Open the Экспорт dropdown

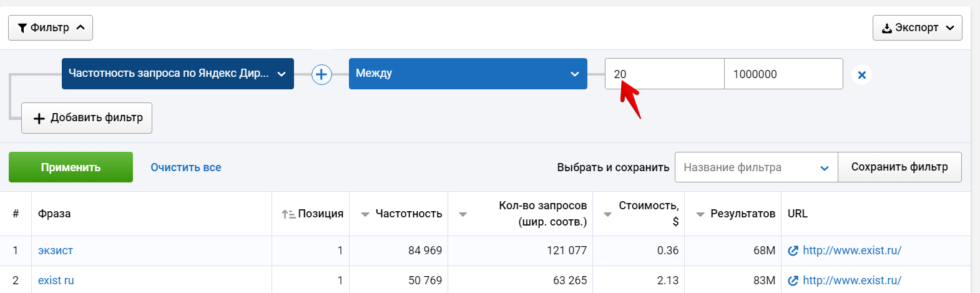(x=917, y=27)
